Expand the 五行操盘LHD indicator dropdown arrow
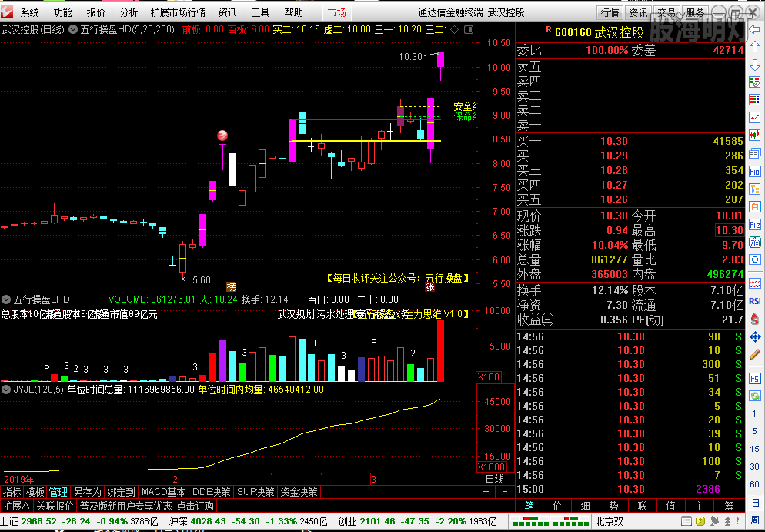Image resolution: width=765 pixels, height=532 pixels. click(6, 299)
